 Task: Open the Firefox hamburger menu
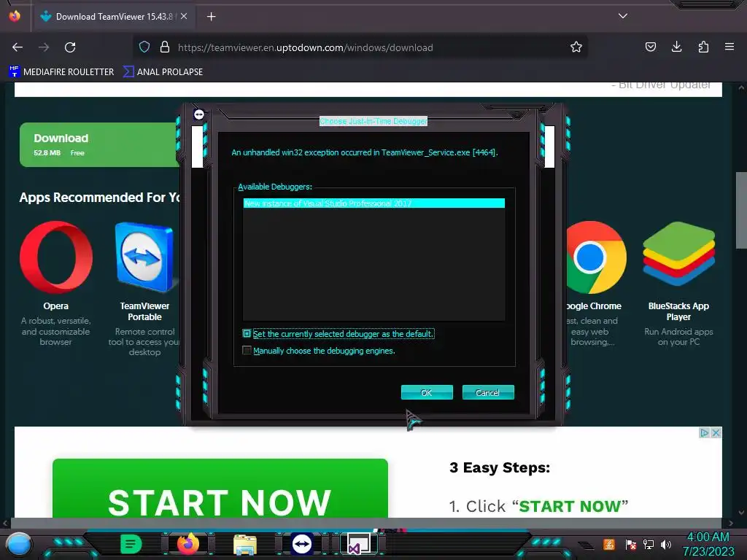tap(729, 47)
